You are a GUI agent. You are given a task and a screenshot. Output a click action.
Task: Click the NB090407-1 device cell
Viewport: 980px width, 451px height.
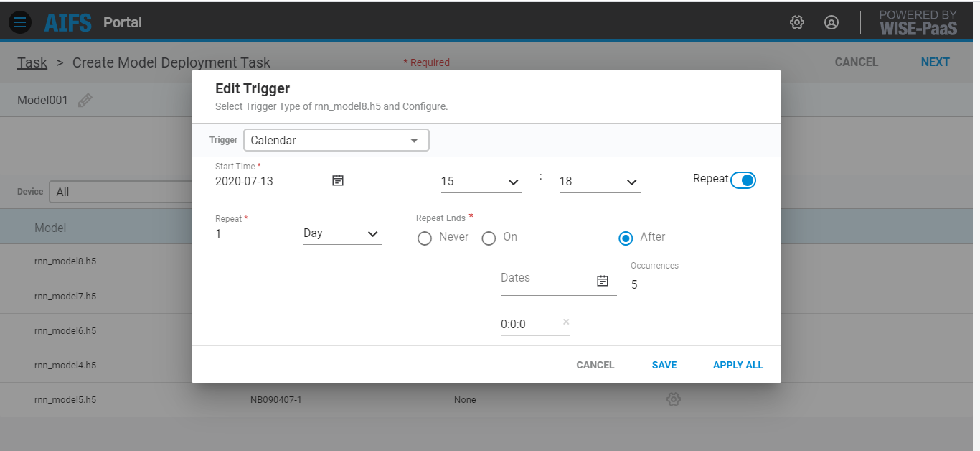point(276,399)
